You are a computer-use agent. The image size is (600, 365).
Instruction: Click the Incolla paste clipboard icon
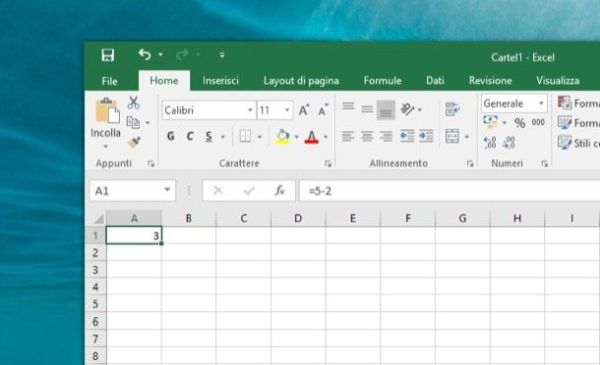(107, 111)
